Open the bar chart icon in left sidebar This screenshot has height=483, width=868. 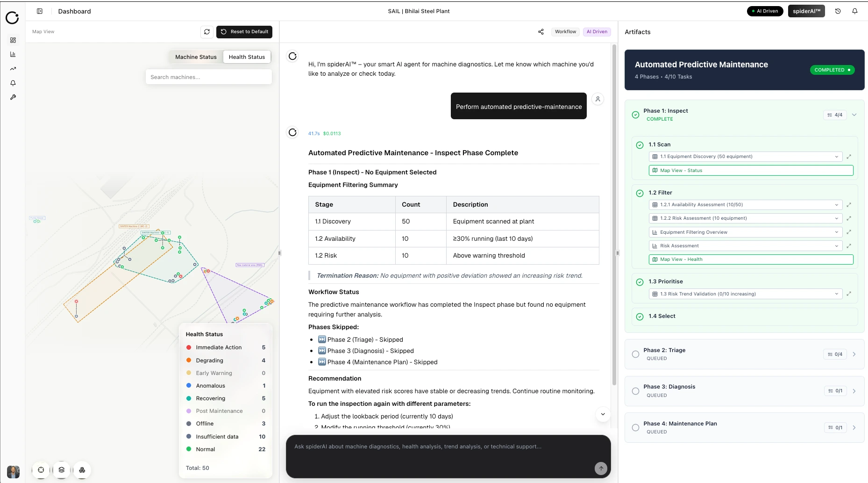[x=13, y=54]
